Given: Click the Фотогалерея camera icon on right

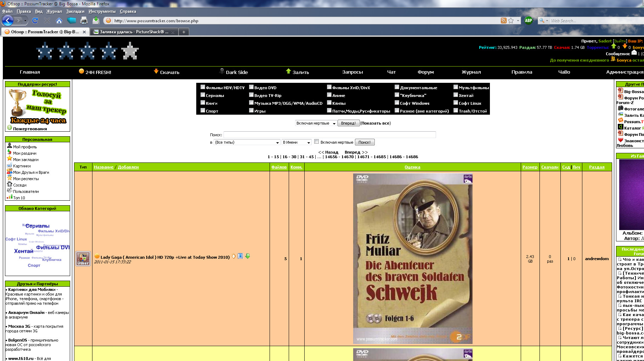Looking at the screenshot, I should pos(620,108).
